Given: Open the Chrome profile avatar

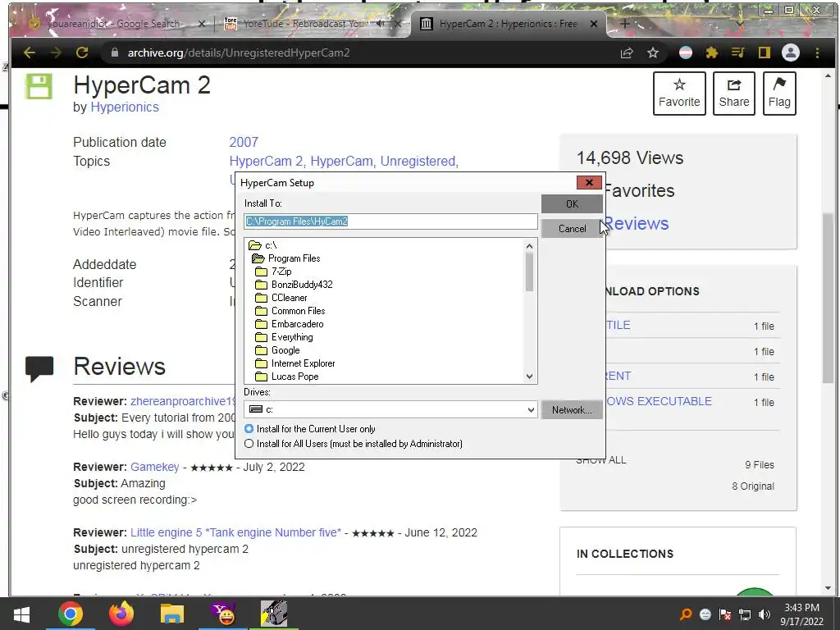Looking at the screenshot, I should click(x=791, y=52).
